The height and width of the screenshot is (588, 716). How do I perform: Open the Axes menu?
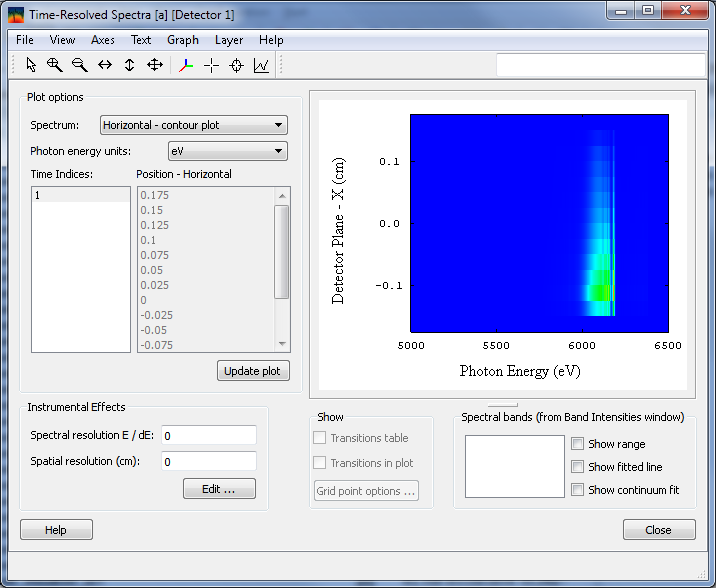103,40
